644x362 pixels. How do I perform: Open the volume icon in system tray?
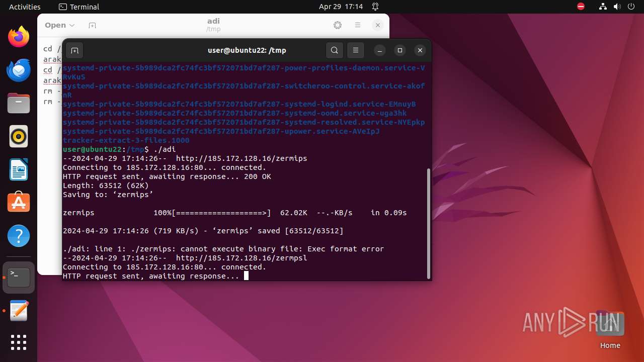coord(617,7)
